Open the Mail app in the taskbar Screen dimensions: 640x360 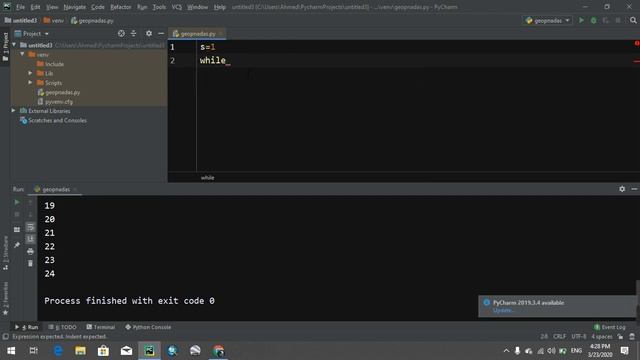(x=126, y=351)
